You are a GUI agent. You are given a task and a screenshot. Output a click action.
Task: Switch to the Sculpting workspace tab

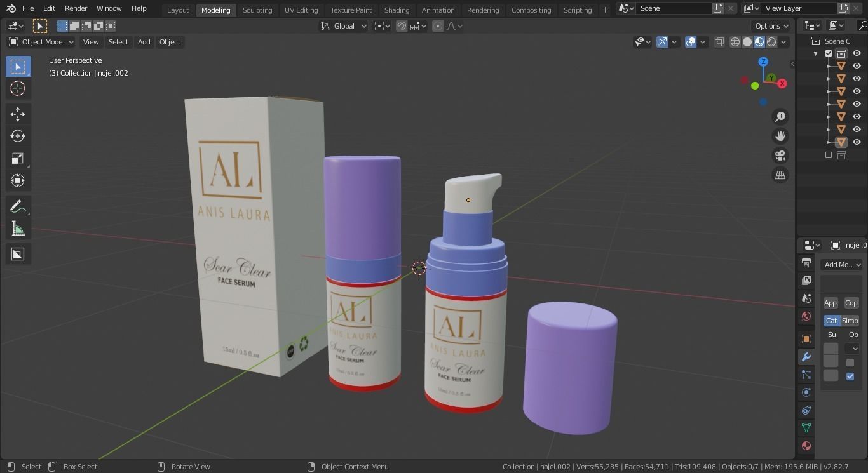pos(257,10)
